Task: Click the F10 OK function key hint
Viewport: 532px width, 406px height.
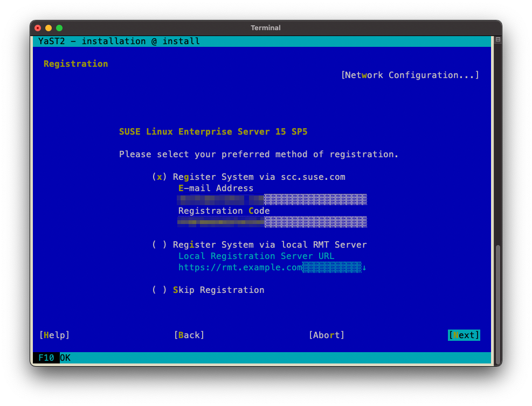Action: click(x=52, y=358)
